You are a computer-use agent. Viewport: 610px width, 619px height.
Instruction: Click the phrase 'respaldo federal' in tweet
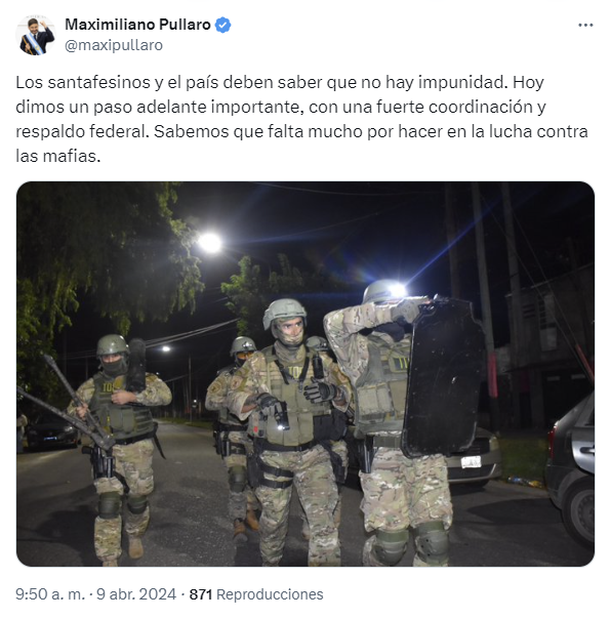pyautogui.click(x=81, y=131)
